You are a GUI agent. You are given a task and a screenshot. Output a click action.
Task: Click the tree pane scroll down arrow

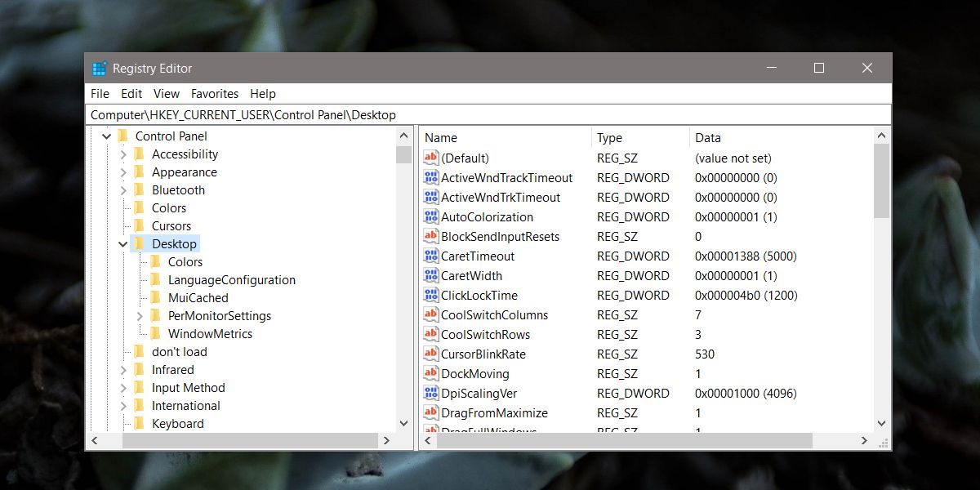(x=403, y=423)
